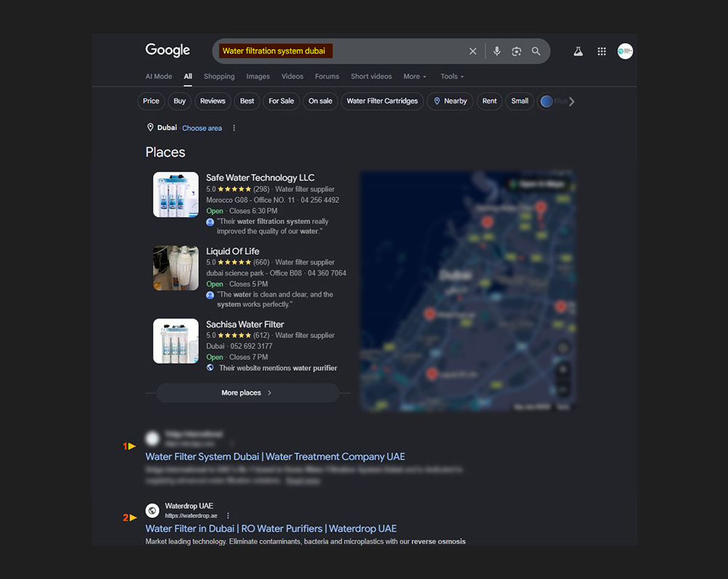The image size is (728, 579).
Task: Click the 052 692 3177 phone text
Action: coord(251,346)
